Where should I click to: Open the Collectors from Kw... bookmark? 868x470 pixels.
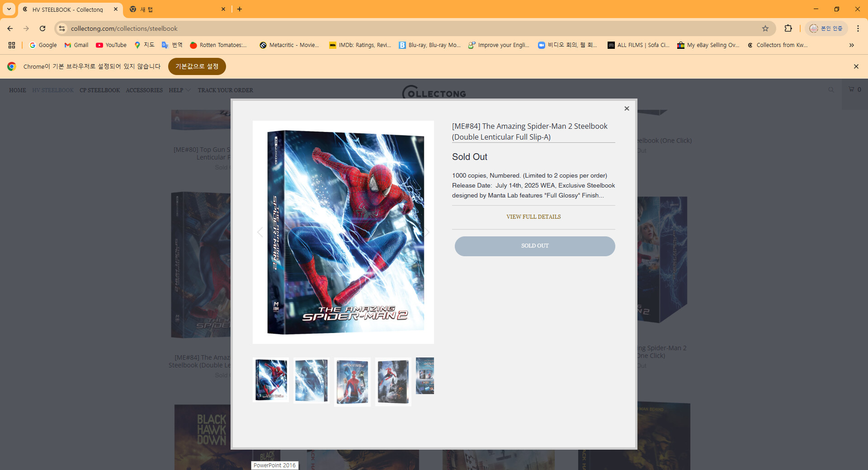[x=778, y=45]
